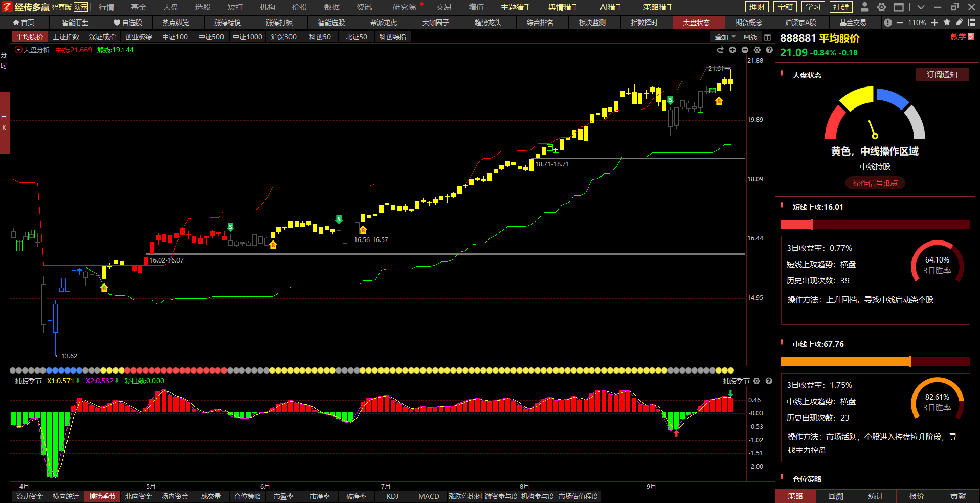
Task: Open settings gear in title bar
Action: 881,7
